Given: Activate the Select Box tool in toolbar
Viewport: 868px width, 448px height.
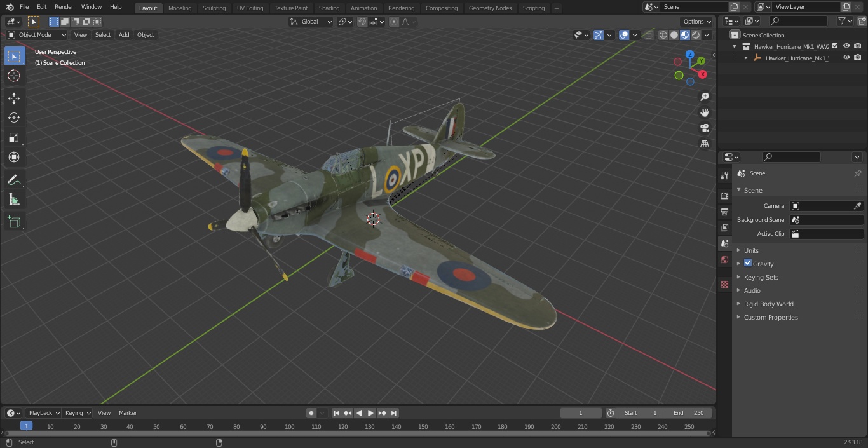Looking at the screenshot, I should 14,56.
